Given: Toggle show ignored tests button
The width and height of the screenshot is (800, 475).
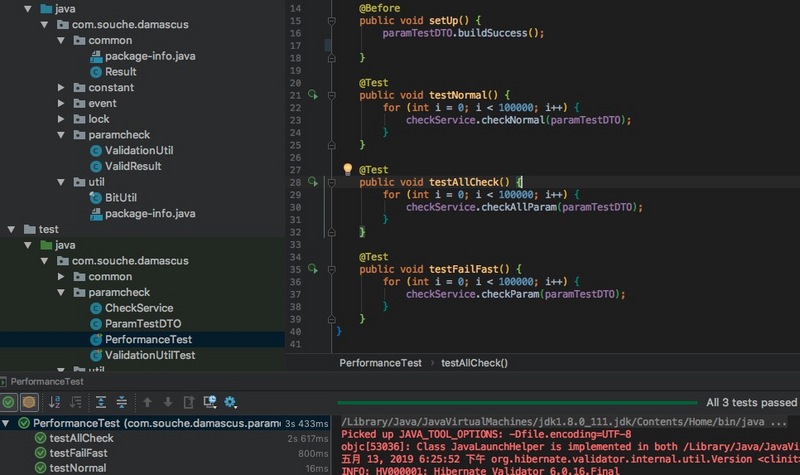Looking at the screenshot, I should pos(29,402).
